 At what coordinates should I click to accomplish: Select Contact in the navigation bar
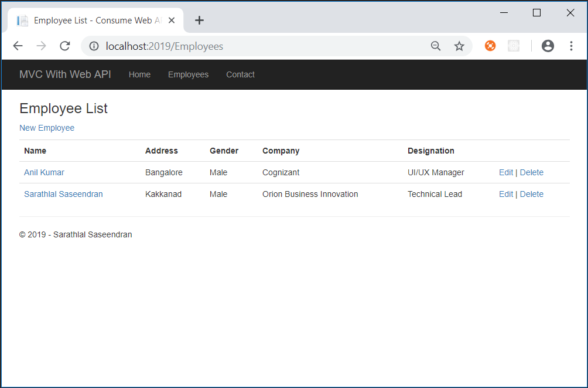tap(240, 74)
